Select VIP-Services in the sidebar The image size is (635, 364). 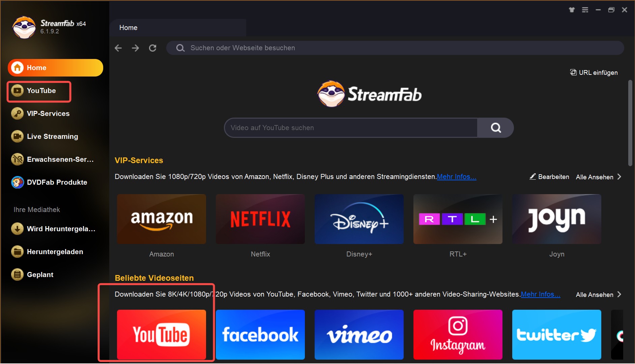(x=48, y=114)
